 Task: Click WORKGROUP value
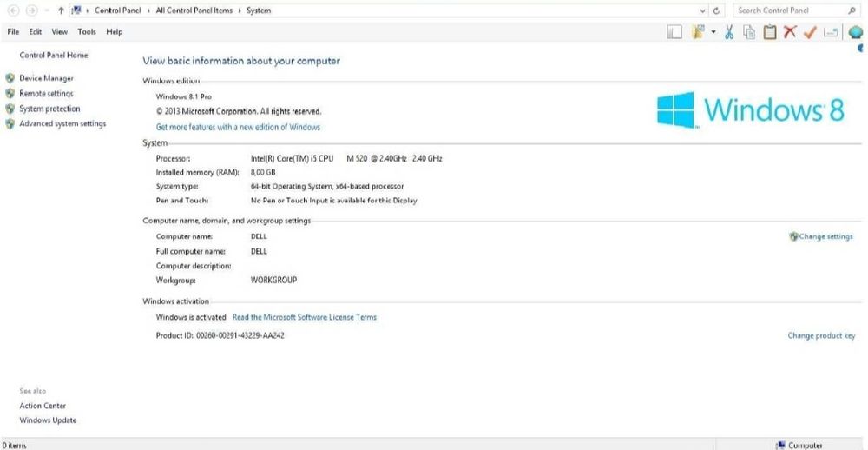coord(274,281)
